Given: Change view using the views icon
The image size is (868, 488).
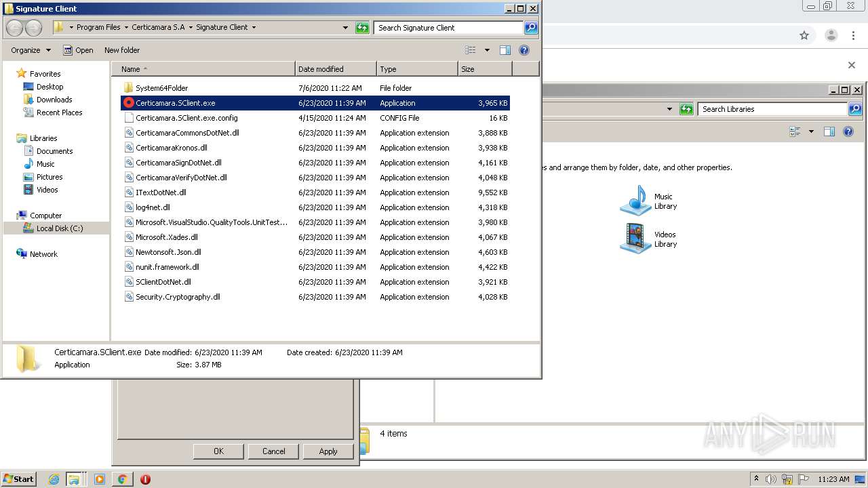Looking at the screenshot, I should click(x=471, y=50).
